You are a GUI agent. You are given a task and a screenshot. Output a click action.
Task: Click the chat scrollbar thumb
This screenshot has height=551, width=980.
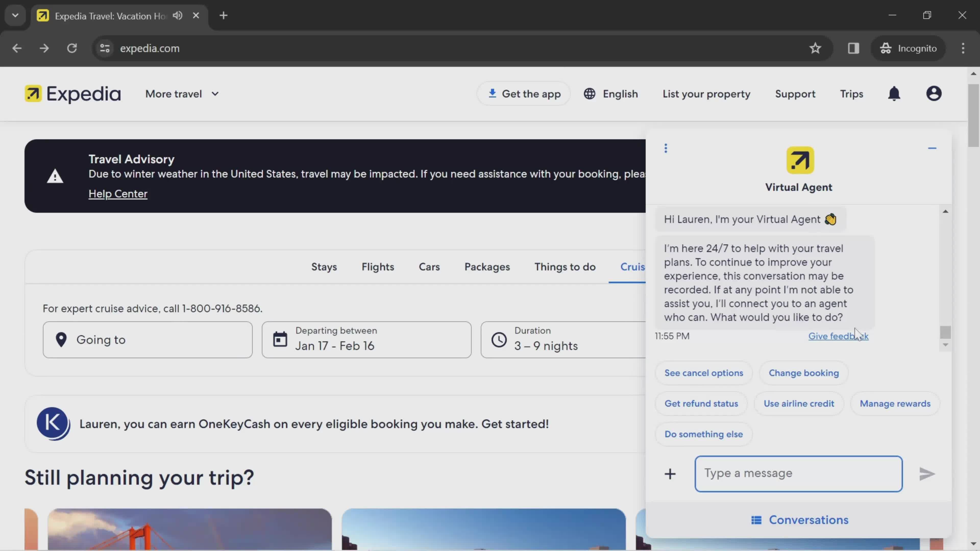(x=945, y=332)
